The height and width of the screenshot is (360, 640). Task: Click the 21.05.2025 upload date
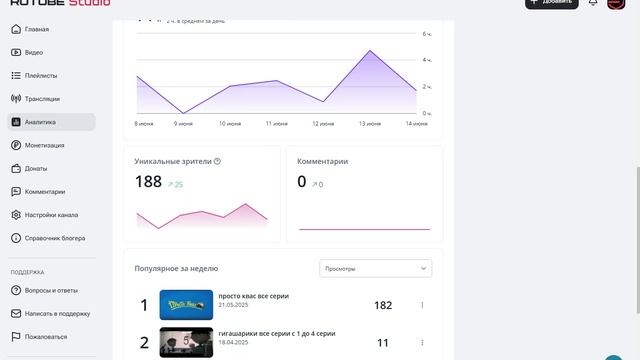233,305
